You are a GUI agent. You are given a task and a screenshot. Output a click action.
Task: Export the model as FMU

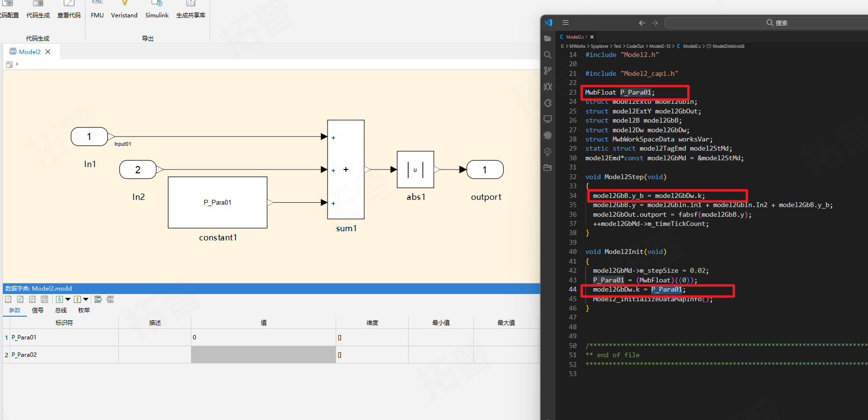(97, 10)
